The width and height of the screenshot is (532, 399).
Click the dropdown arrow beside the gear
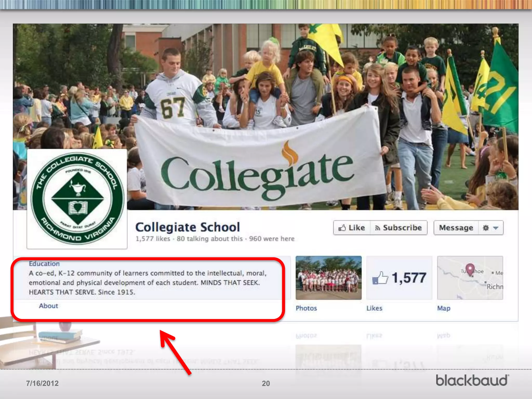click(496, 228)
